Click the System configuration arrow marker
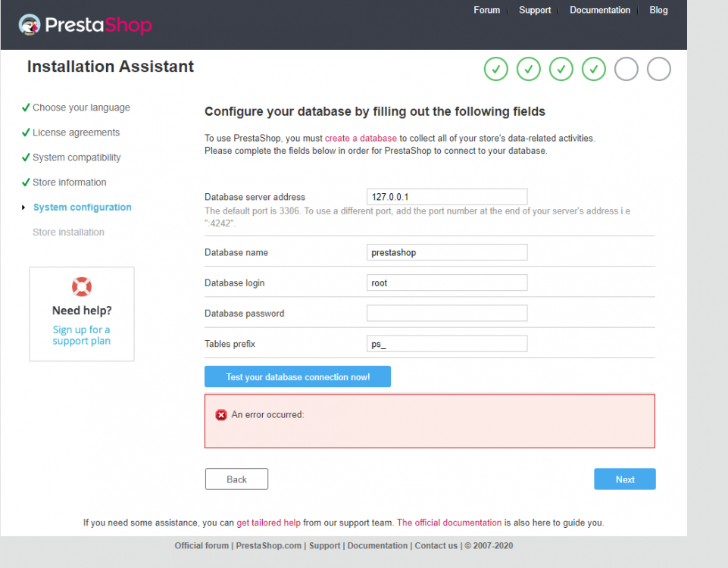728x568 pixels. (x=24, y=208)
